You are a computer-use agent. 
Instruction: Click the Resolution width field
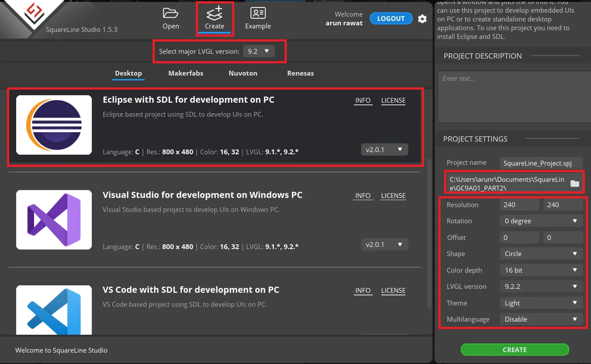coord(519,205)
